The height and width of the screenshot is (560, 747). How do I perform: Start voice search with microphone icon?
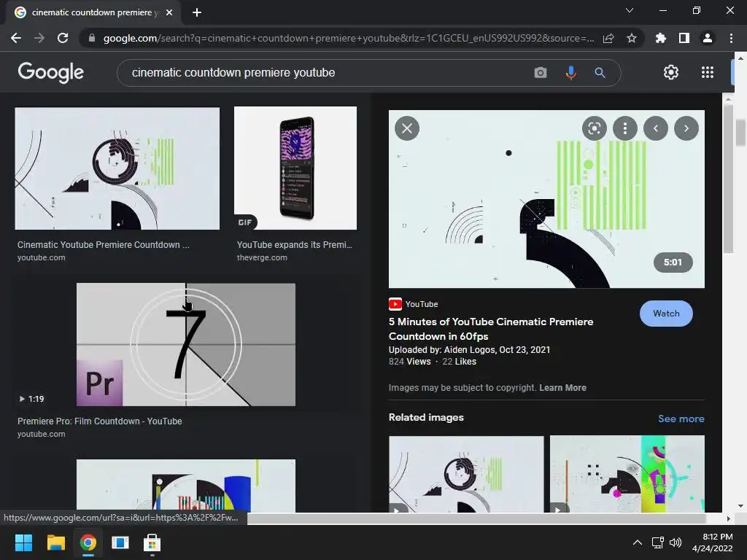[570, 73]
